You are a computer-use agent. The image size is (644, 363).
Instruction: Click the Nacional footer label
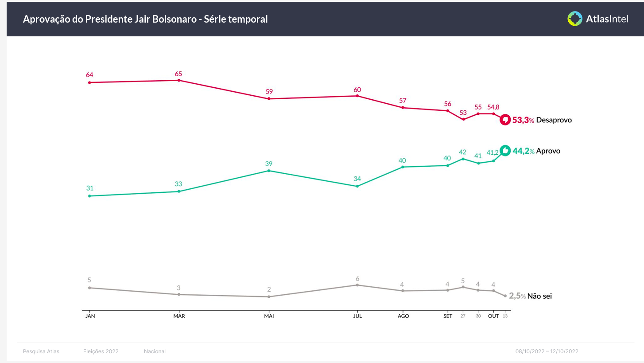point(155,351)
